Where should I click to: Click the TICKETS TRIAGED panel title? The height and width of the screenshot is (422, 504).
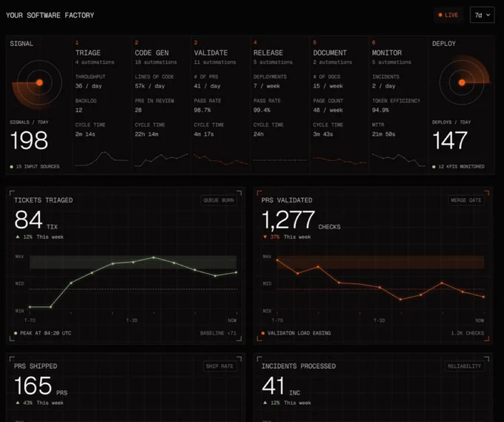coord(44,200)
